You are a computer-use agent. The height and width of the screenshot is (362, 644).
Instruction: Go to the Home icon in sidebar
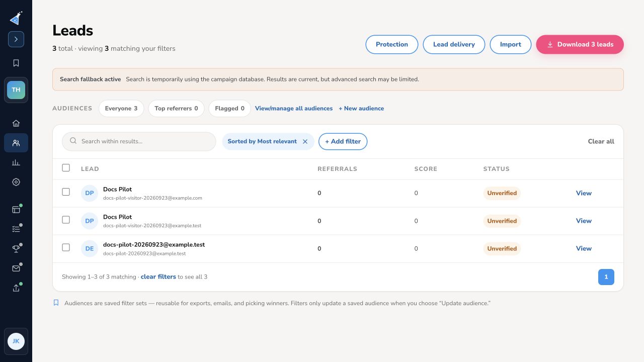click(16, 123)
